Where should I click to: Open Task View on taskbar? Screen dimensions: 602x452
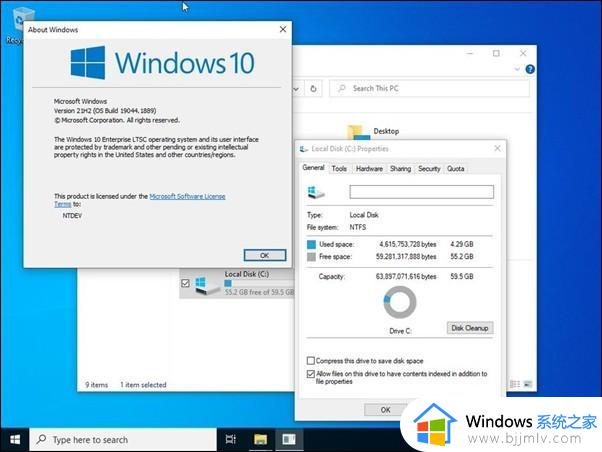tap(230, 439)
